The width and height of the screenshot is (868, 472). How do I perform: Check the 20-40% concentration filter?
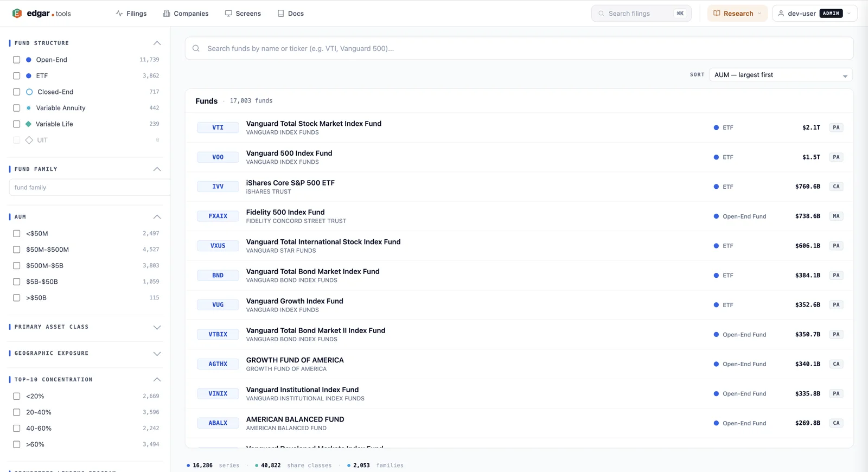click(x=17, y=412)
